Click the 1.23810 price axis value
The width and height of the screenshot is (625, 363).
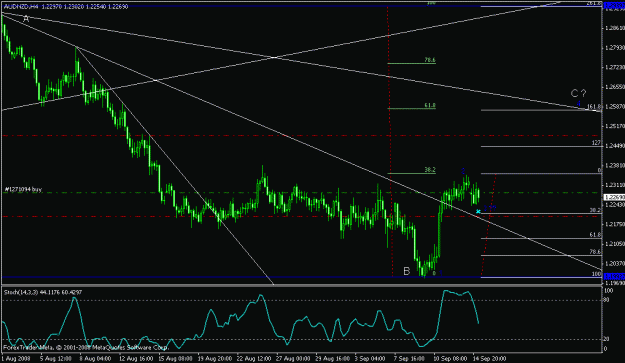[614, 165]
